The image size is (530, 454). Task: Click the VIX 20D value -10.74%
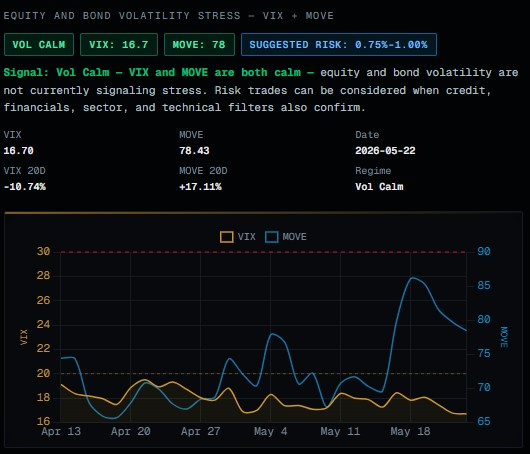pyautogui.click(x=25, y=187)
